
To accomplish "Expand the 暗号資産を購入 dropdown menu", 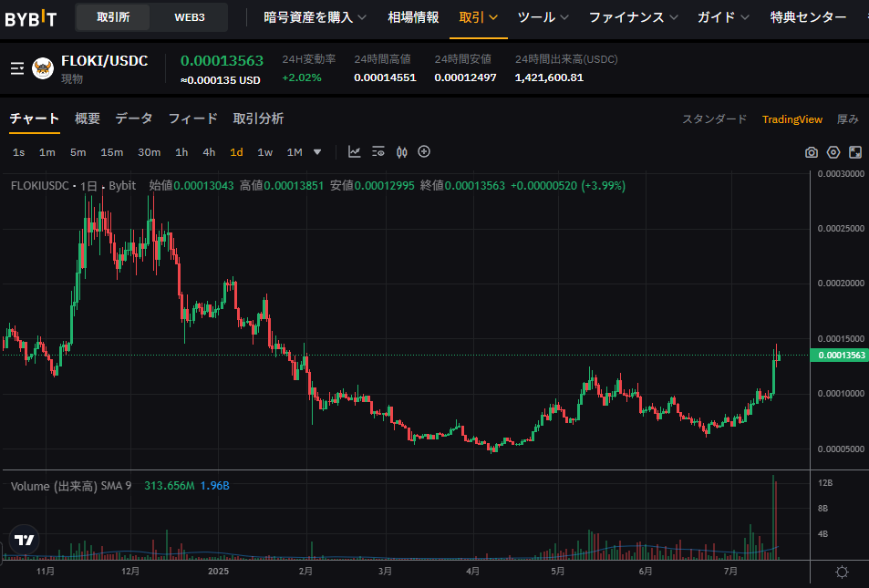I will 315,17.
